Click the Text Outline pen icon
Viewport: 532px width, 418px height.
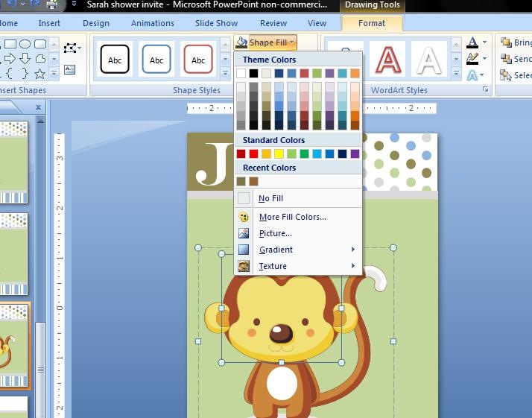point(472,59)
